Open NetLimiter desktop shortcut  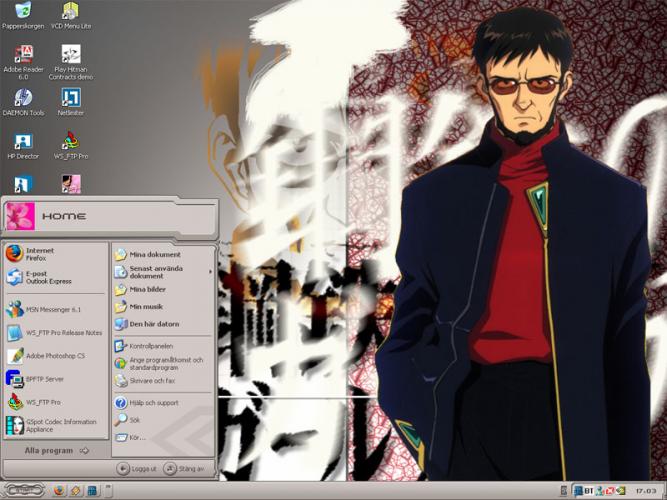pos(71,102)
